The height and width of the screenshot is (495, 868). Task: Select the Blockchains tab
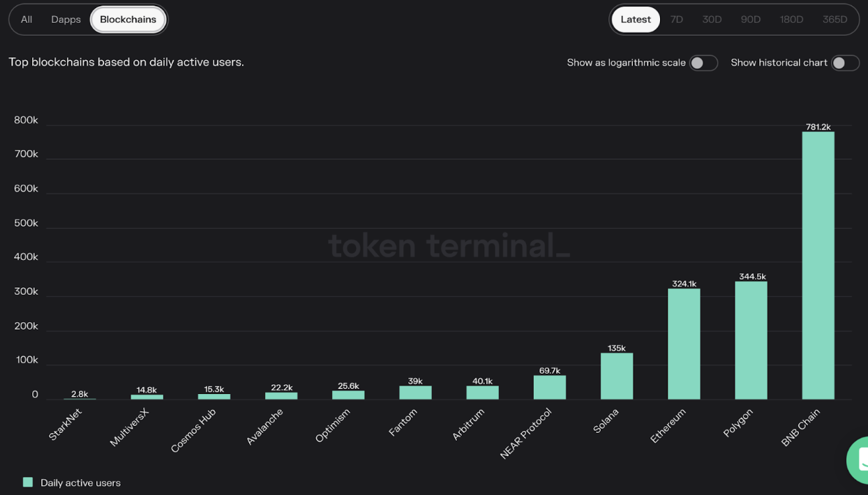(128, 20)
